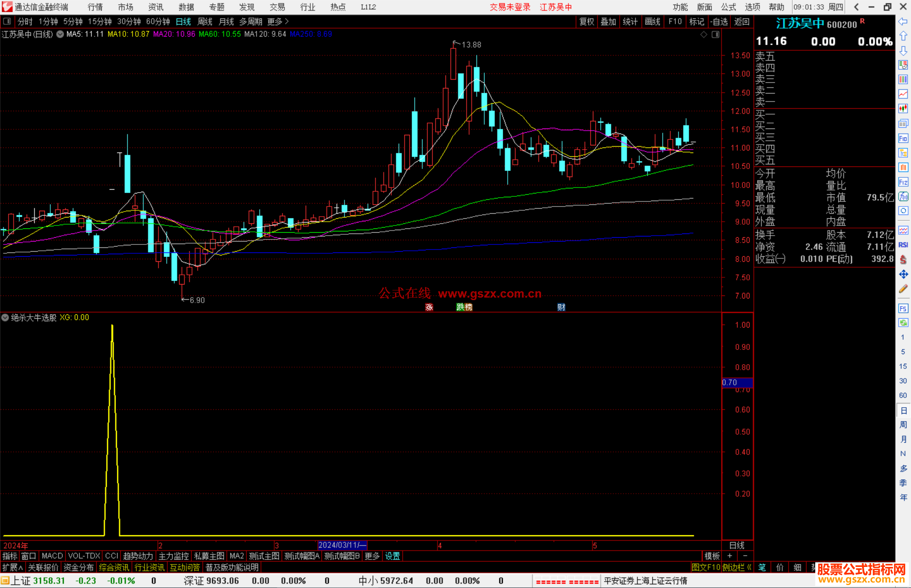Click the 2024/03/11 date marker on timeline
Viewport: 911px width, 588px height.
coord(342,545)
